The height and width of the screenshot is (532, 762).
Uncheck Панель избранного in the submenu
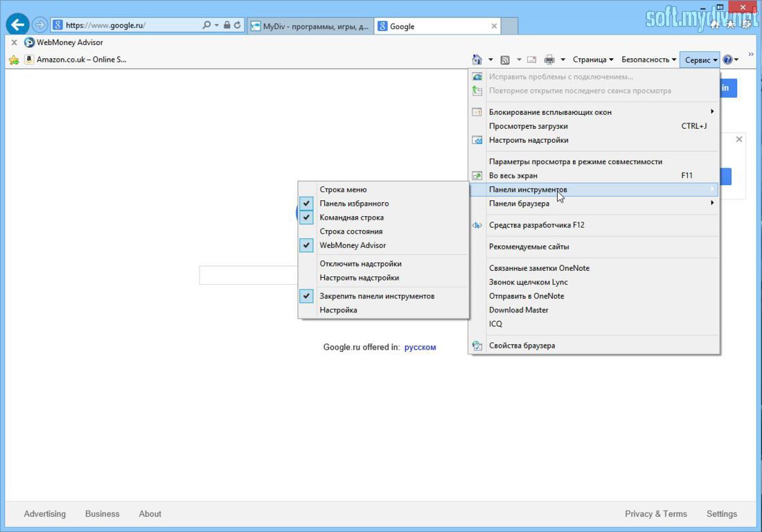[x=353, y=203]
